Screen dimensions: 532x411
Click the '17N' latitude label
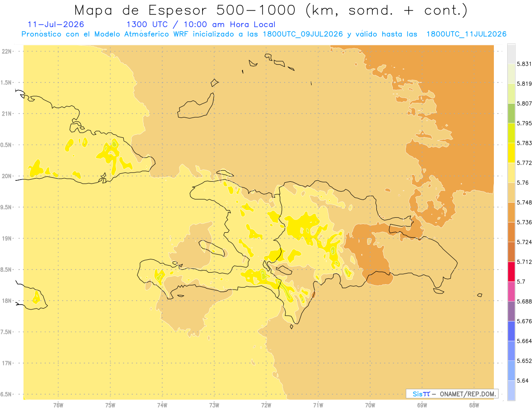(8, 363)
